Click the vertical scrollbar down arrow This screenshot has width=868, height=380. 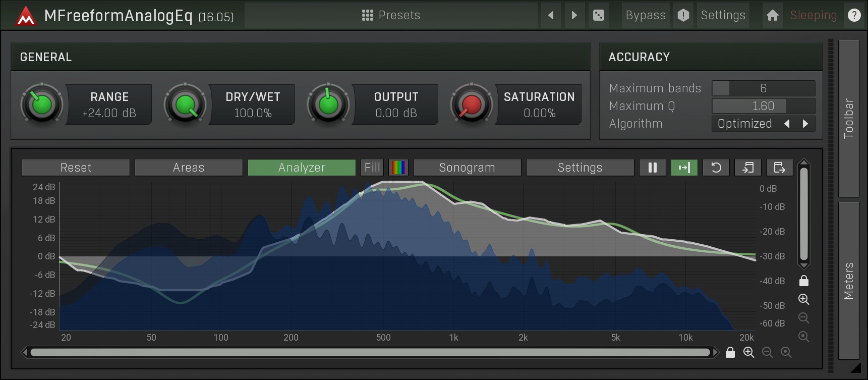coord(804,265)
